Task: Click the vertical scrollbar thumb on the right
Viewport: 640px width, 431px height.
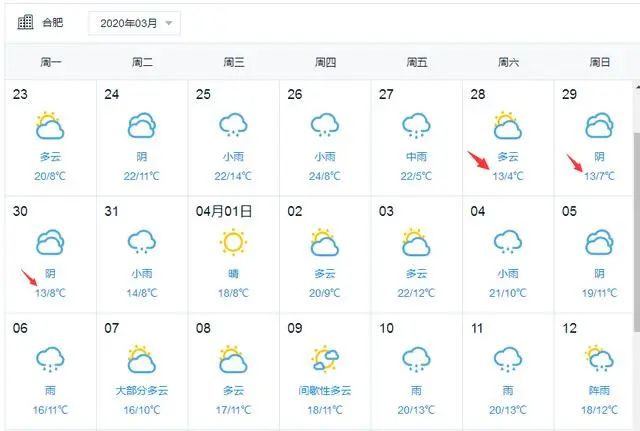Action: (x=636, y=231)
